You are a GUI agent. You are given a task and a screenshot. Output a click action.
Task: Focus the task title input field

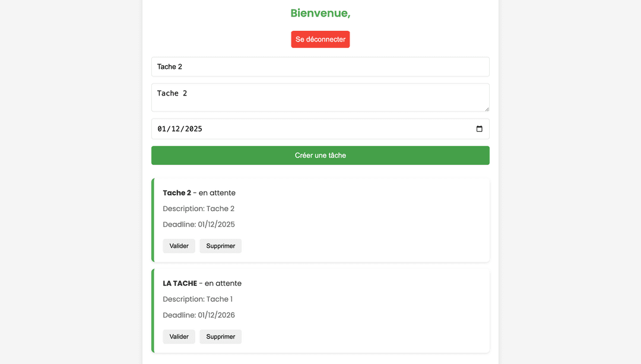click(320, 66)
